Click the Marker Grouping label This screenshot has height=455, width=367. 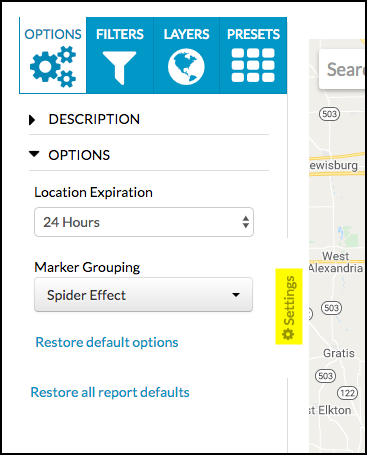[87, 267]
